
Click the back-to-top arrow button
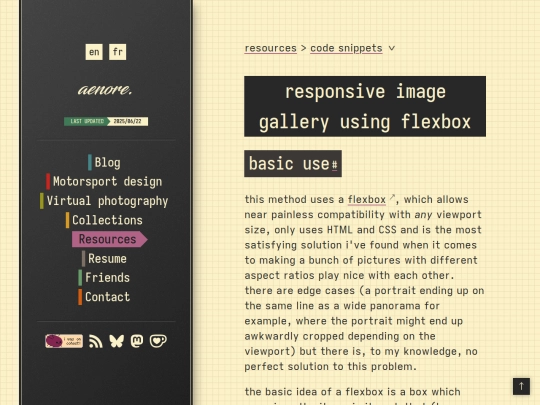(521, 386)
